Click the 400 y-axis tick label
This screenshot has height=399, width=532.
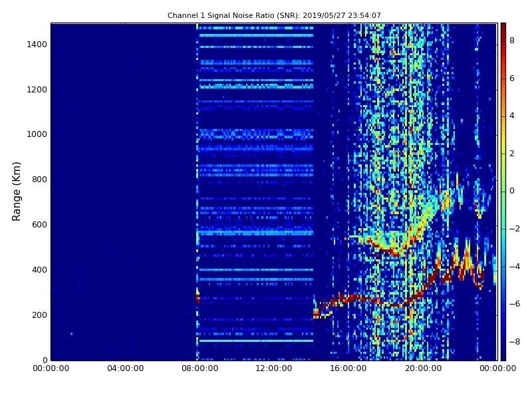[x=39, y=270]
